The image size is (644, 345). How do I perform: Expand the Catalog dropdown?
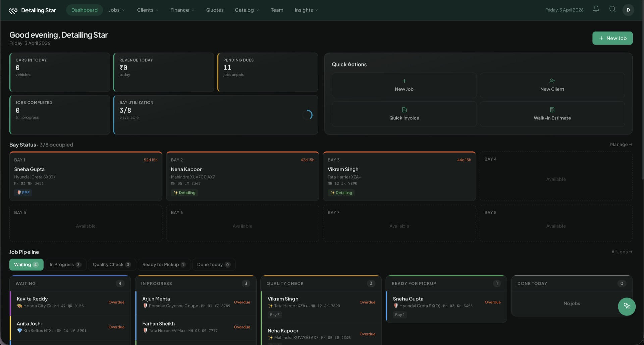click(x=247, y=10)
